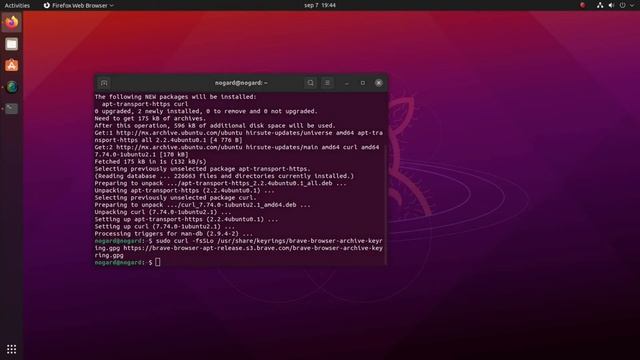Open the globe browser dock icon

[x=11, y=87]
